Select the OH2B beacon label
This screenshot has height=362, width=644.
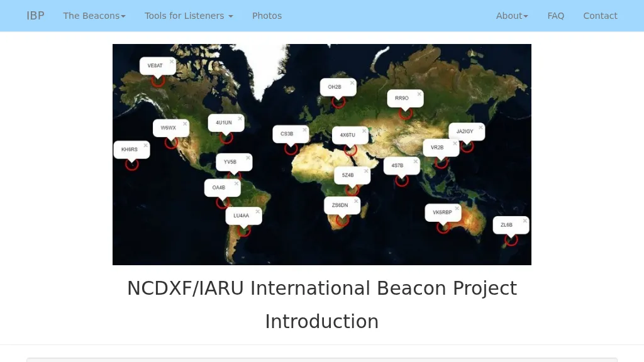[x=335, y=87]
